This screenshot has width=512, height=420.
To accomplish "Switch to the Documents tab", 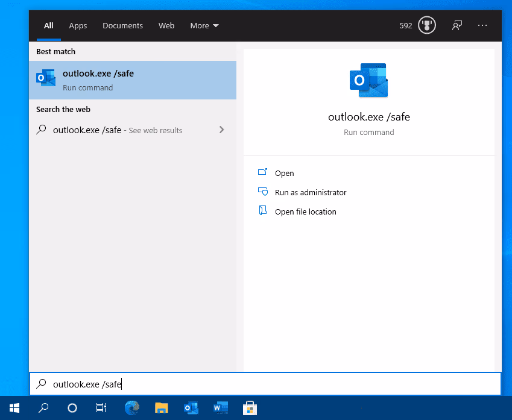I will pyautogui.click(x=122, y=25).
